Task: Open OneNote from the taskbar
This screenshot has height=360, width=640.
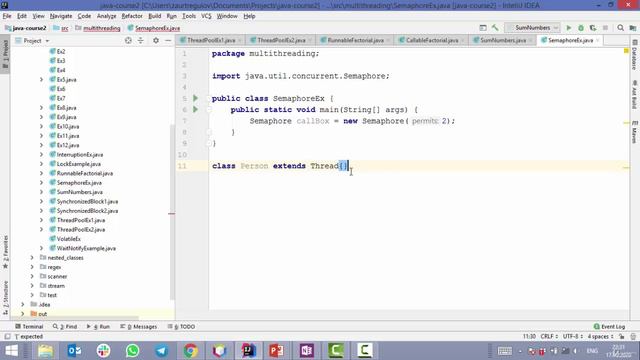Action: (x=306, y=351)
